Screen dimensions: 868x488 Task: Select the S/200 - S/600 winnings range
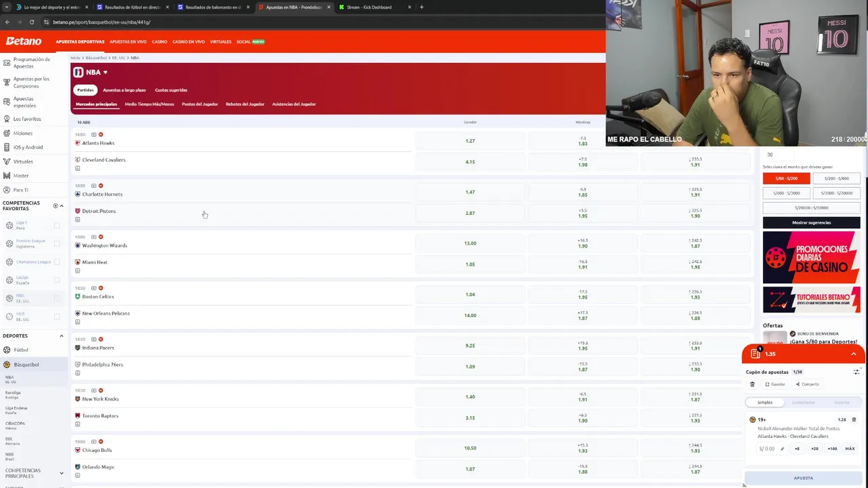(x=836, y=178)
